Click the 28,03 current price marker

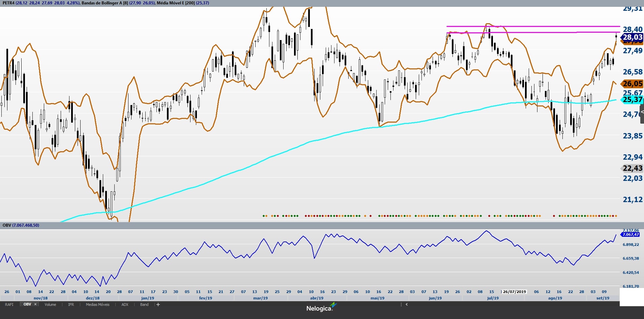[x=632, y=37]
